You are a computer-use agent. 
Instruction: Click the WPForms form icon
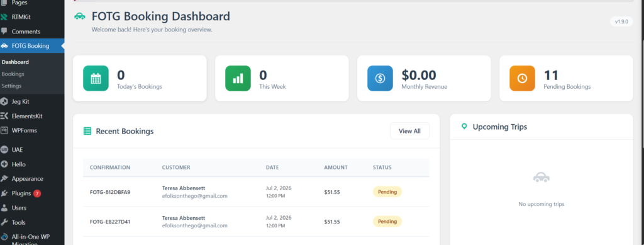(4, 130)
